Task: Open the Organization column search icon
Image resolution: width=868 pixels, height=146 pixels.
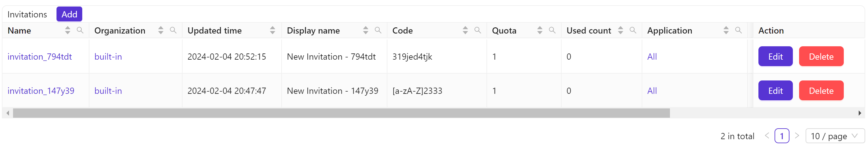Action: (173, 30)
